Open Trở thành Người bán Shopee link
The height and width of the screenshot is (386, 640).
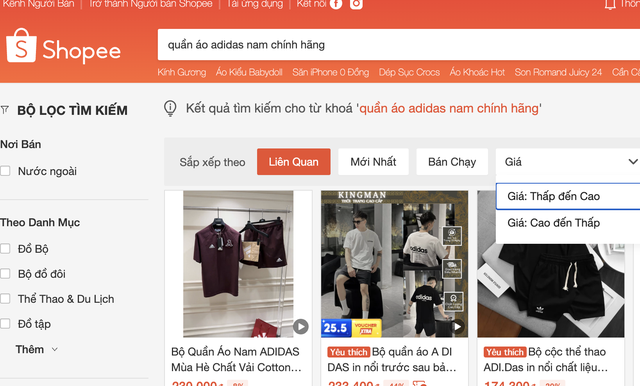click(x=151, y=4)
